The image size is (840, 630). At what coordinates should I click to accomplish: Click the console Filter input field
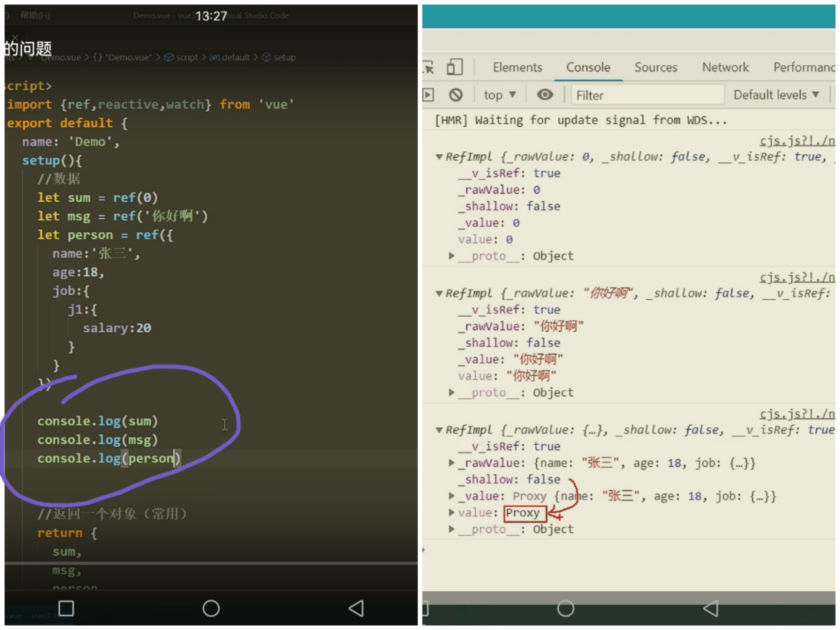coord(647,95)
